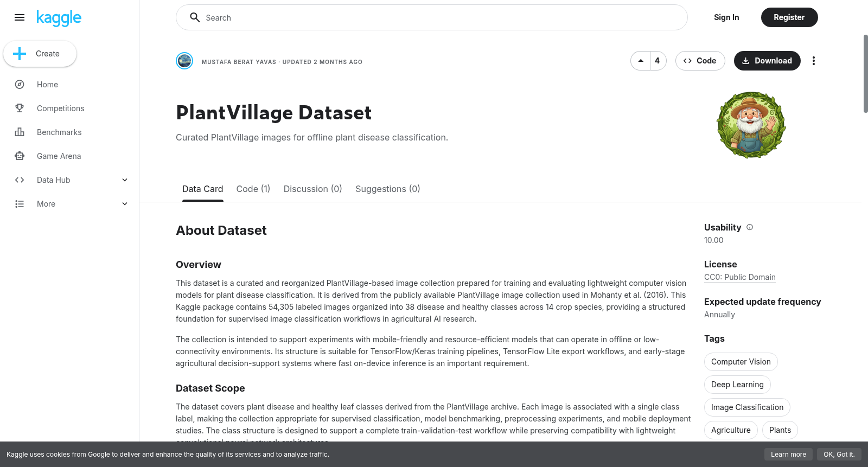Open the CC0: Public Domain license link

click(x=740, y=277)
